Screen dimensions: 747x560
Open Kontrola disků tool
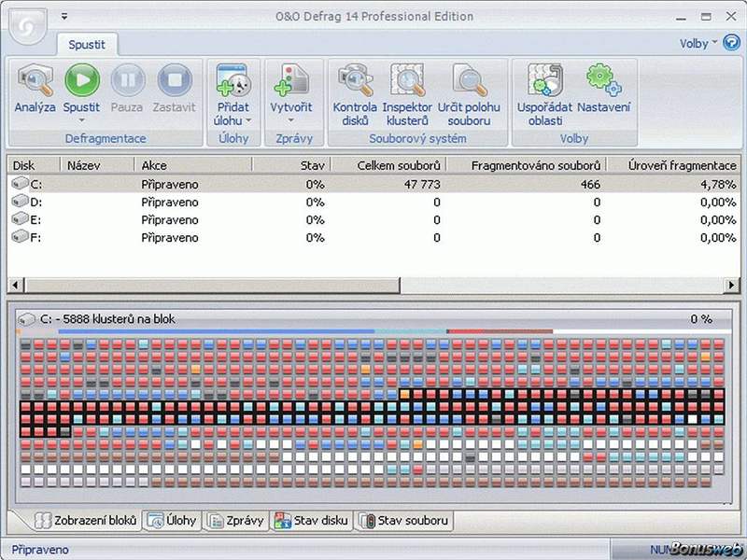click(x=355, y=80)
